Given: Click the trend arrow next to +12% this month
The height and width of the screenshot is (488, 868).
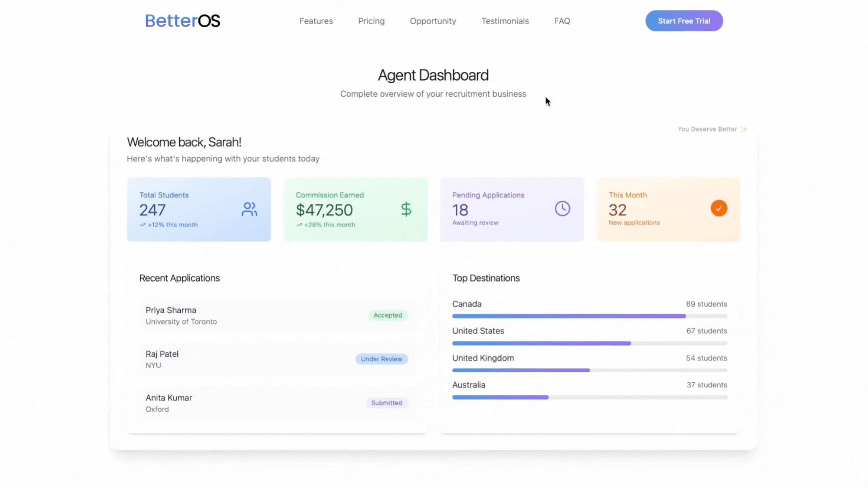Looking at the screenshot, I should (142, 225).
